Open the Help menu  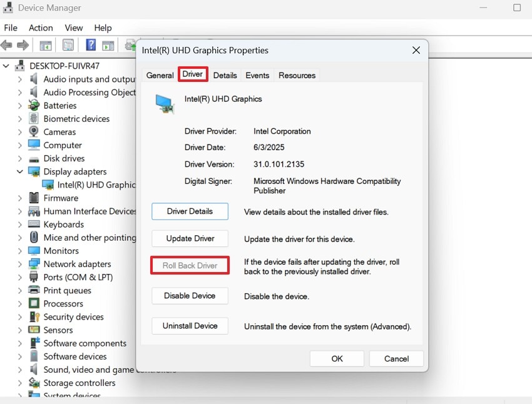103,28
